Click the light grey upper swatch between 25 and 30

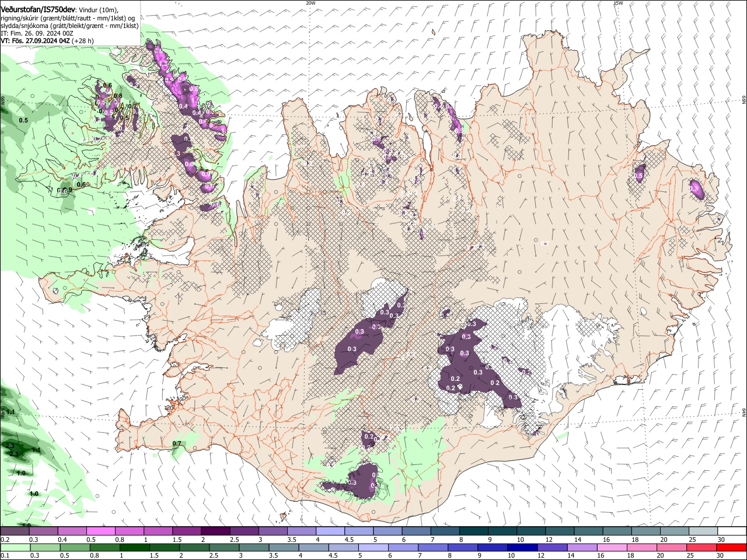tap(703, 531)
